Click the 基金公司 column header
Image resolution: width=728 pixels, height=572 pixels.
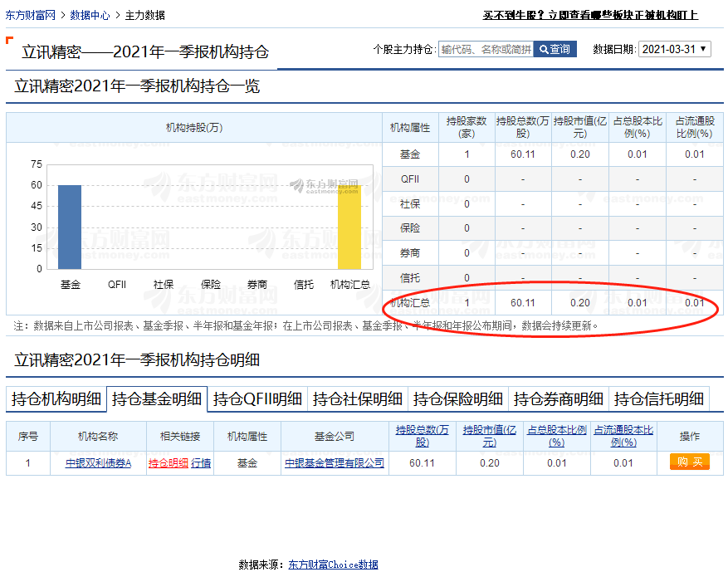click(x=335, y=436)
